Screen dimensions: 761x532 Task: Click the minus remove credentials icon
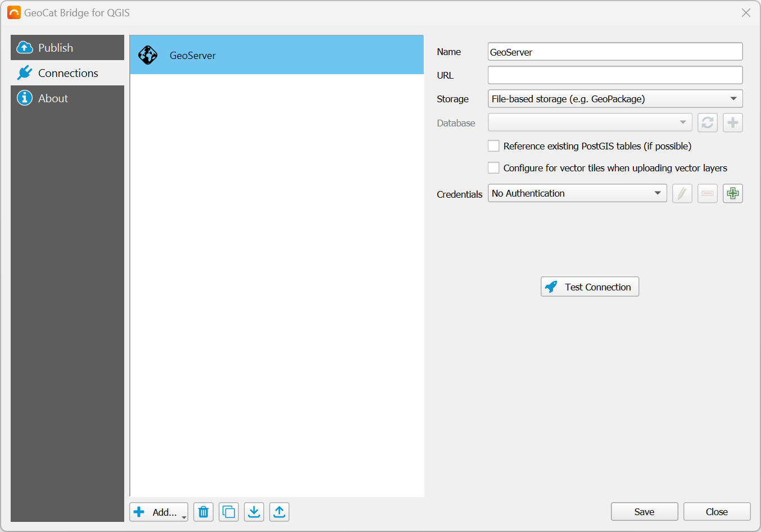[707, 193]
